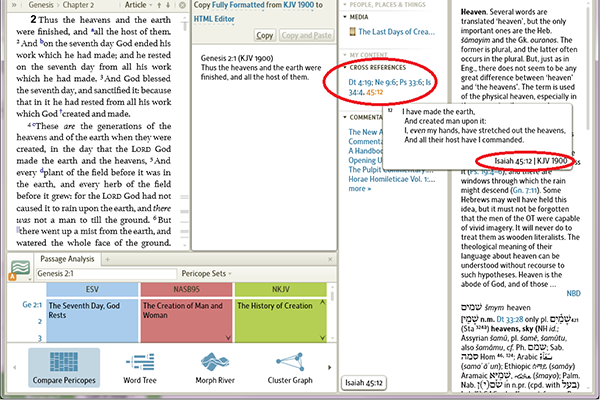This screenshot has height=400, width=600.
Task: Click the Genesis 2:1 reference input field
Action: (107, 274)
